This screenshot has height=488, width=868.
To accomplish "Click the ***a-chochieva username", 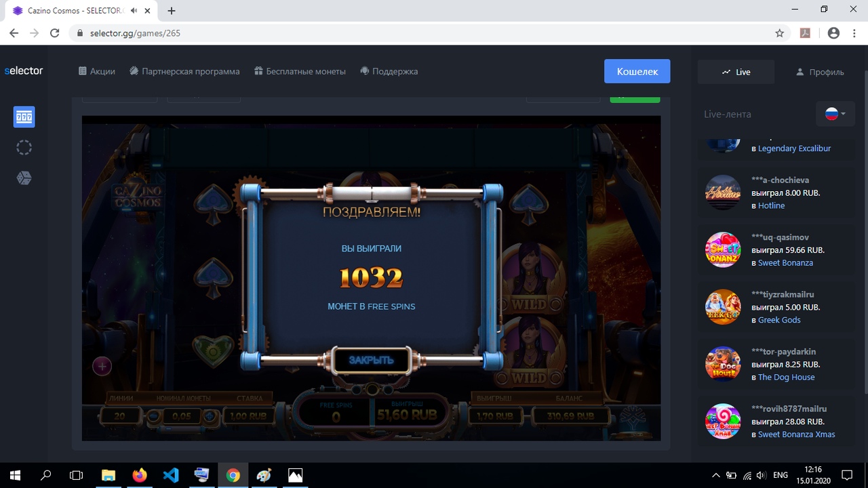I will click(x=780, y=180).
